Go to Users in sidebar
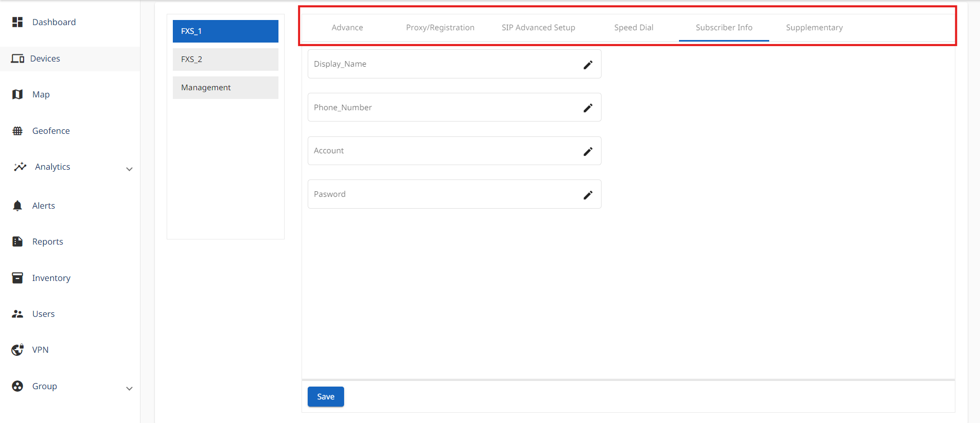Screen dimensions: 980x423 coord(43,314)
